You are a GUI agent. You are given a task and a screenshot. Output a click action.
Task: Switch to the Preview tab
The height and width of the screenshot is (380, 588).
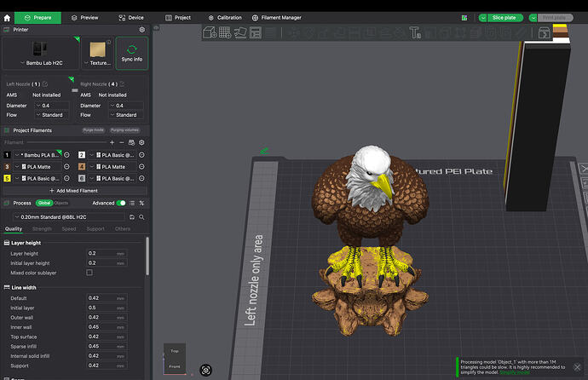[x=84, y=18]
